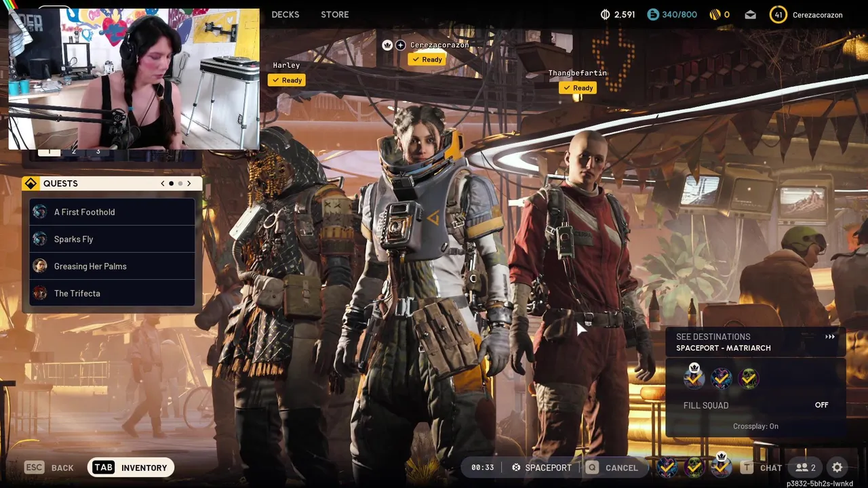The image size is (868, 488).
Task: Click ESC Back button
Action: click(50, 467)
